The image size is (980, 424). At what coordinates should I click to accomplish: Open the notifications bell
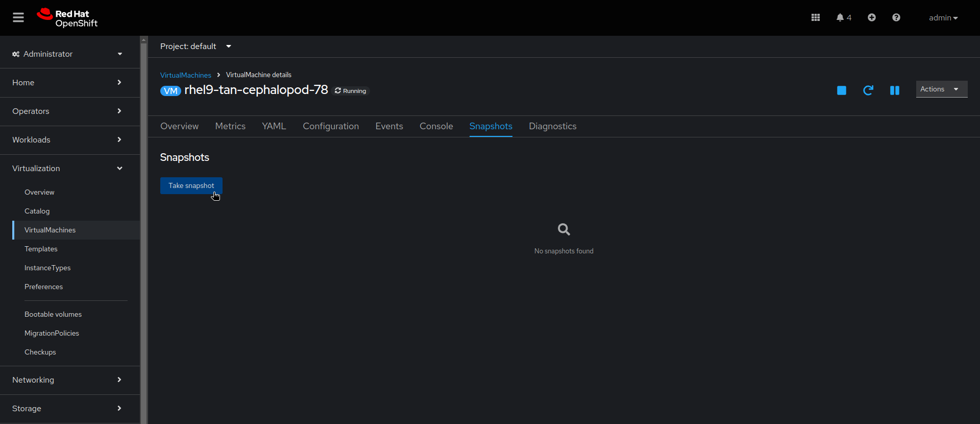click(x=843, y=18)
